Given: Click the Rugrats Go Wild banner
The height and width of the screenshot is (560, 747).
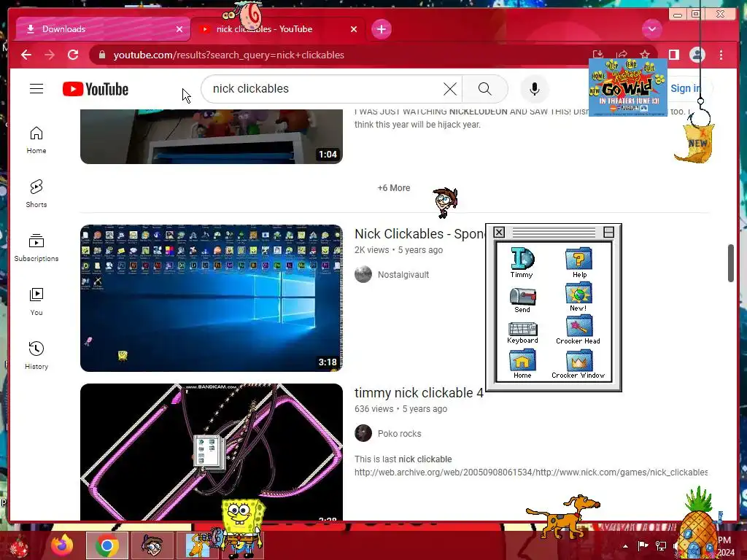Looking at the screenshot, I should pyautogui.click(x=628, y=87).
